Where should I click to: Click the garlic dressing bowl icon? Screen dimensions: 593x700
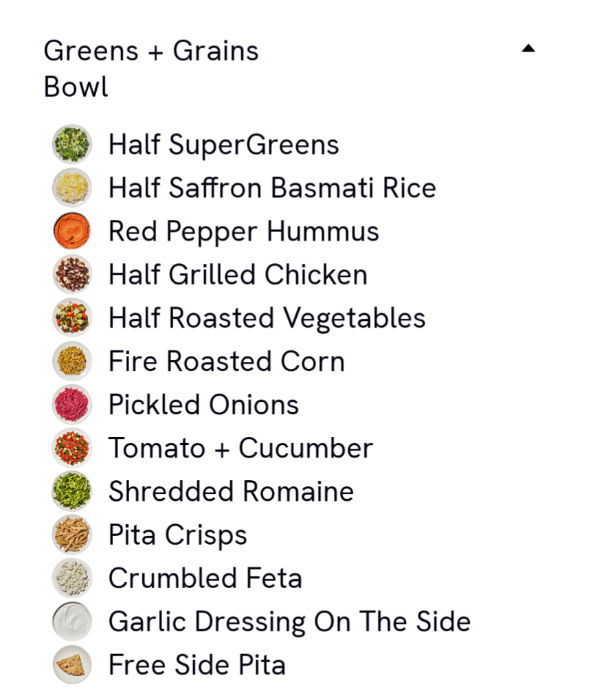(72, 621)
